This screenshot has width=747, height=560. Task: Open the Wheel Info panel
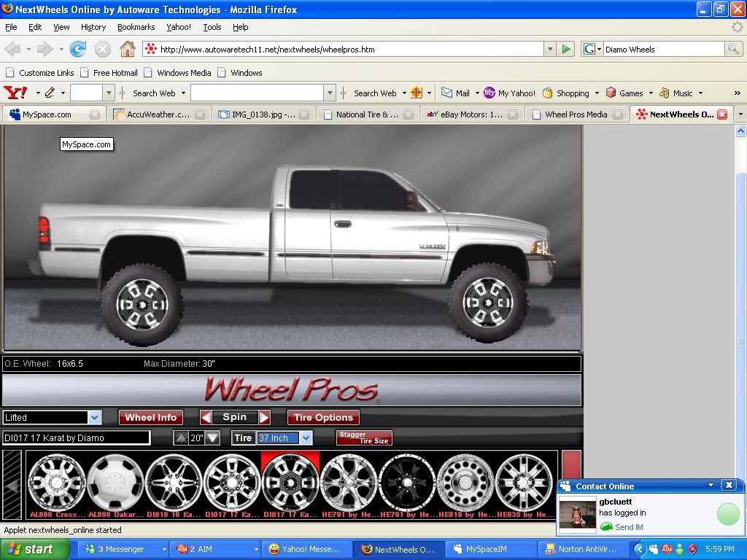[x=151, y=417]
